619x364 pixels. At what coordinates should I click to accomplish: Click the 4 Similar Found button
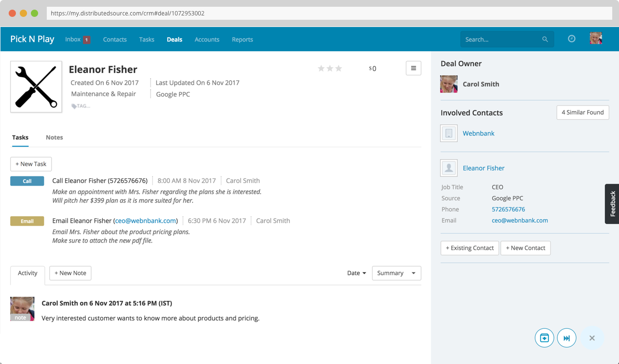point(582,112)
